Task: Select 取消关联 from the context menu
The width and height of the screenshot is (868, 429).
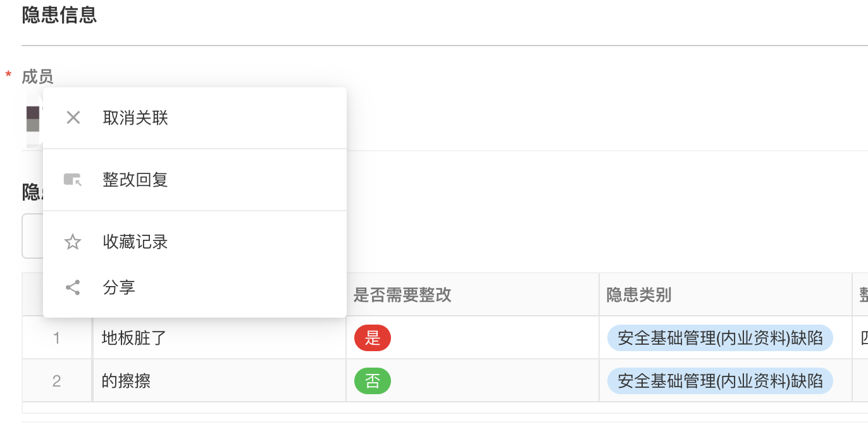Action: [135, 118]
